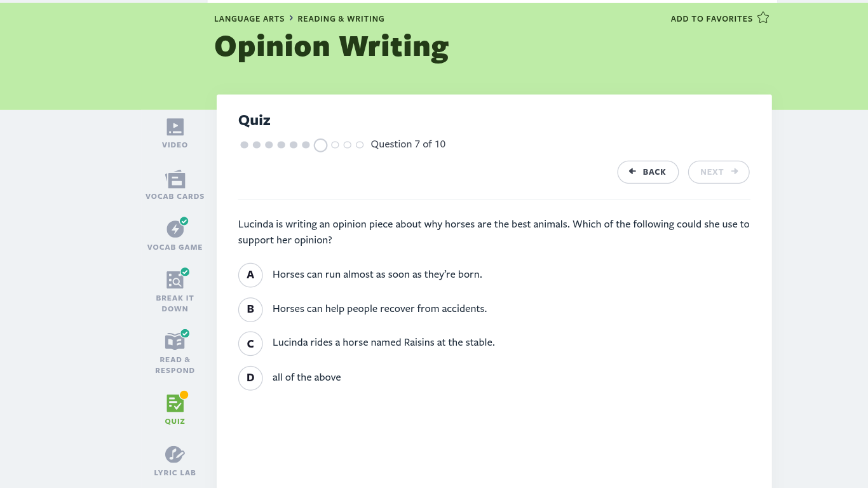Click the sixth question progress dot
The width and height of the screenshot is (868, 488).
tap(306, 145)
